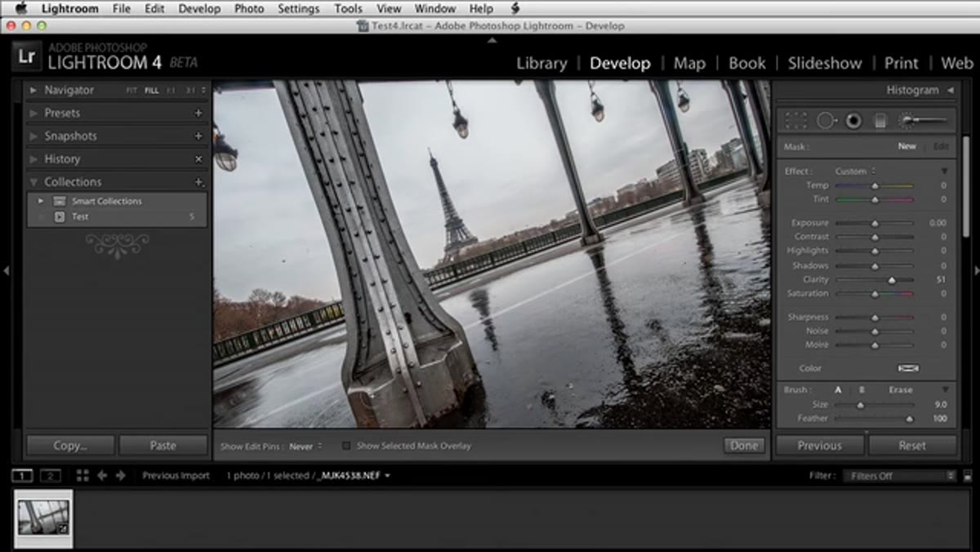Click the Clarity slider handle
The image size is (980, 552).
[892, 279]
